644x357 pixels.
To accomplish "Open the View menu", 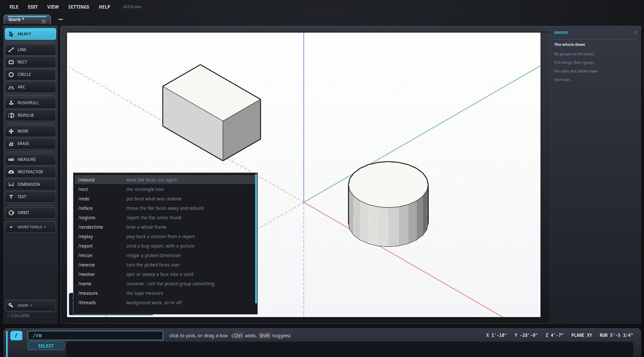I will [53, 7].
